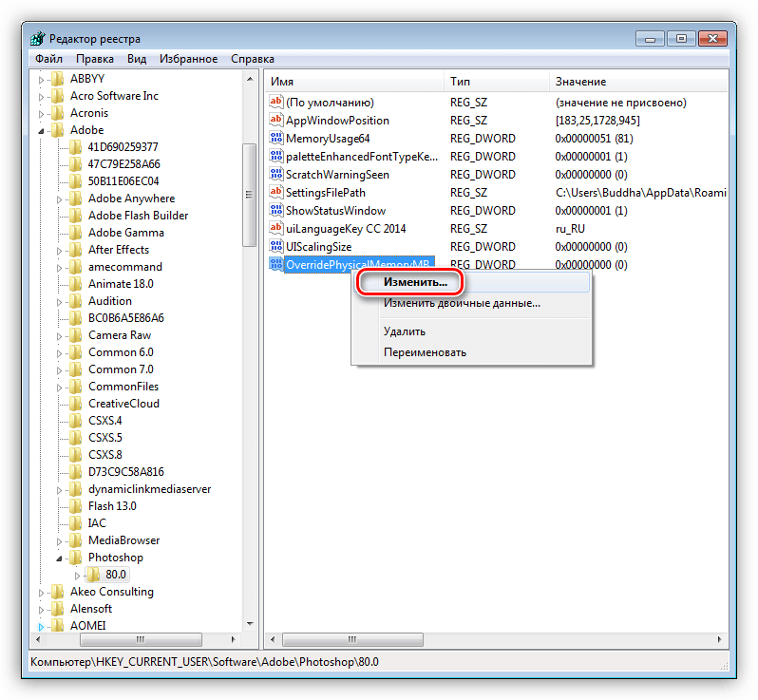
Task: Expand the Common 6.0 node
Action: coord(59,353)
